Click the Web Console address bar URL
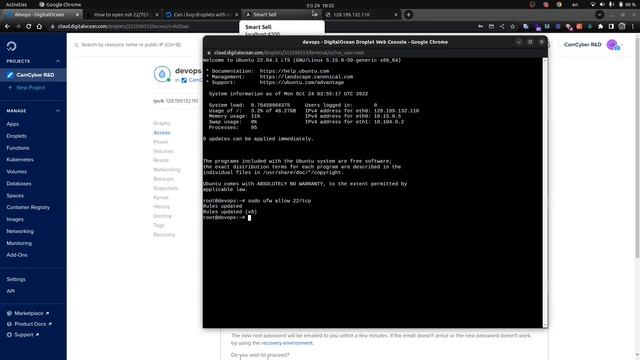 289,53
